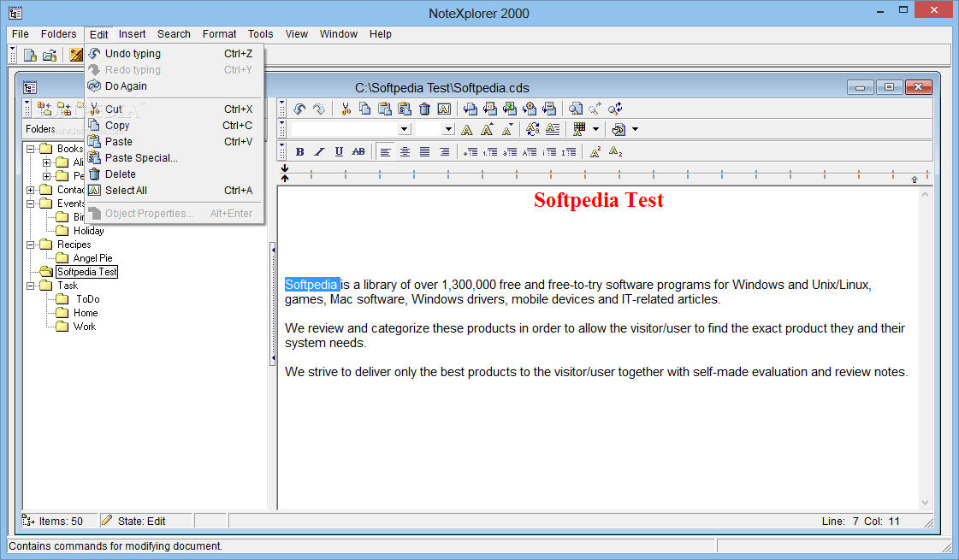
Task: Collapse the Events folder tree node
Action: [30, 203]
